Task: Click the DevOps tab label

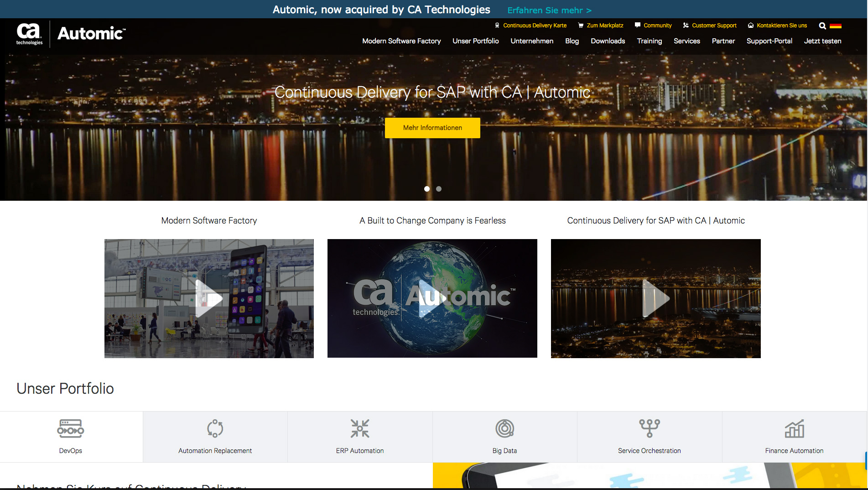Action: [71, 451]
